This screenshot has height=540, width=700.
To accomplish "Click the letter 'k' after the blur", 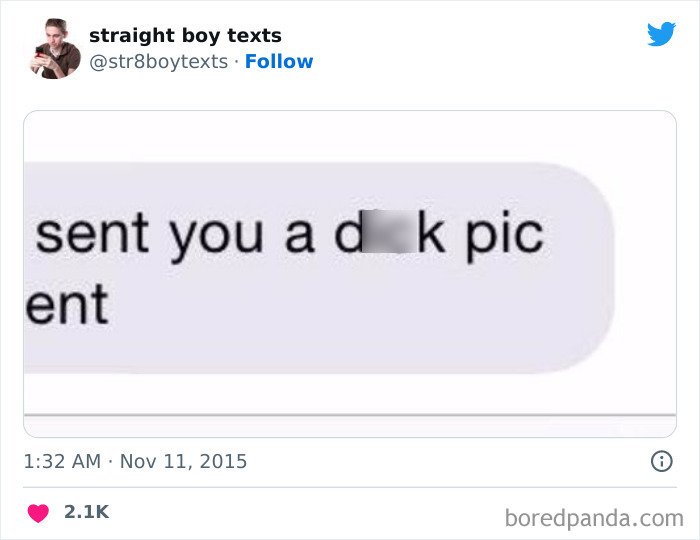I will click(x=431, y=231).
